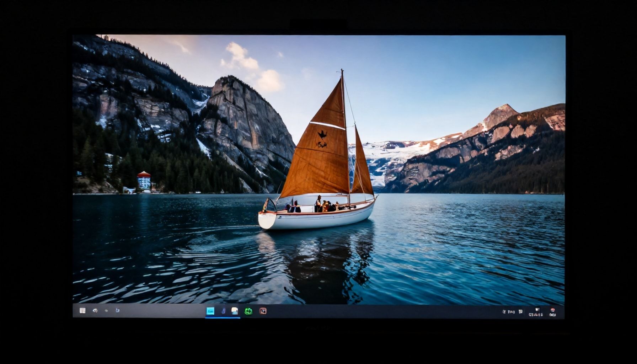Open File Explorer from the taskbar
Screen dimensions: 637x364
coord(235,311)
